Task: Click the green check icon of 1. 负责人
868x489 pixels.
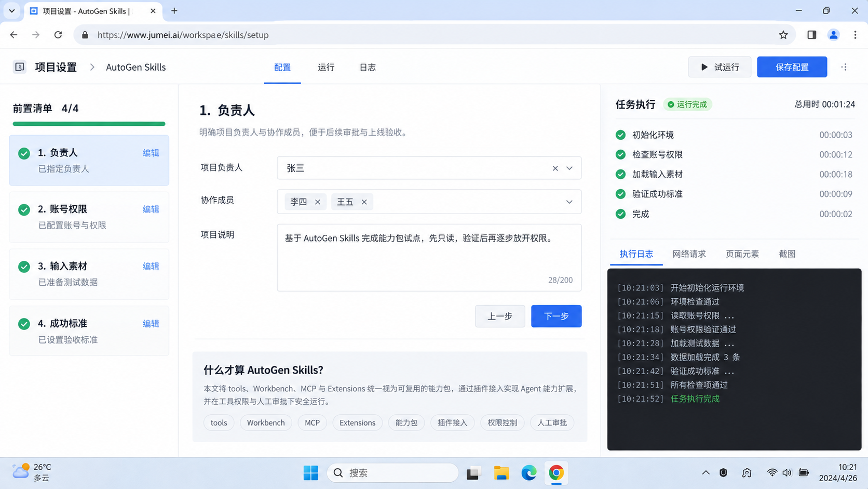Action: tap(24, 153)
